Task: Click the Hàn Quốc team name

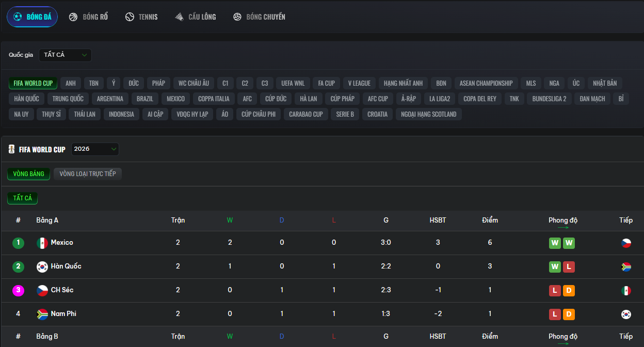Action: pos(66,266)
